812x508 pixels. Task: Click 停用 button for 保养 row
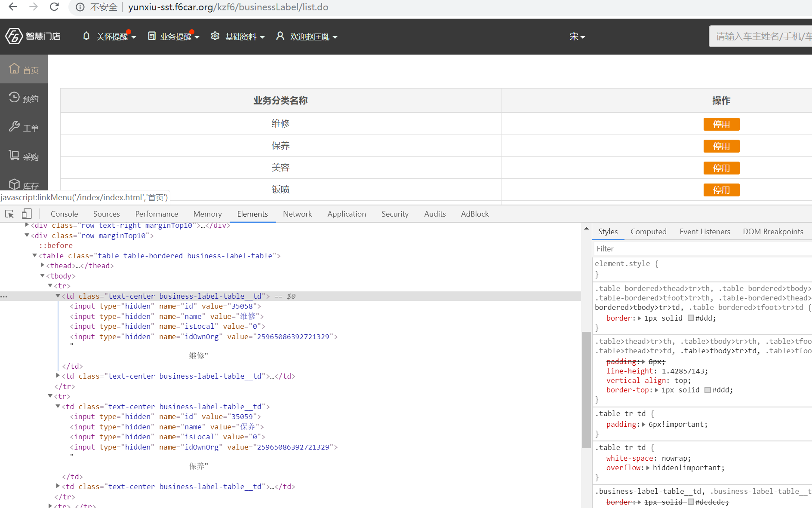pyautogui.click(x=721, y=146)
